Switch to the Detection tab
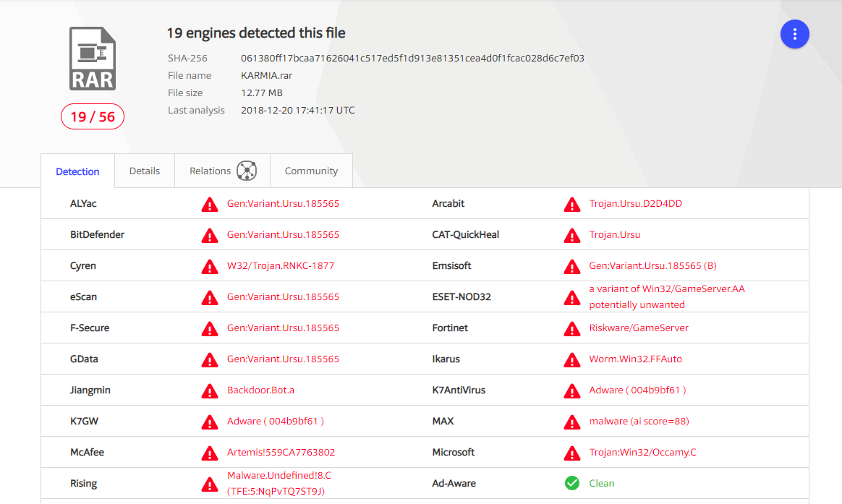 (x=78, y=171)
